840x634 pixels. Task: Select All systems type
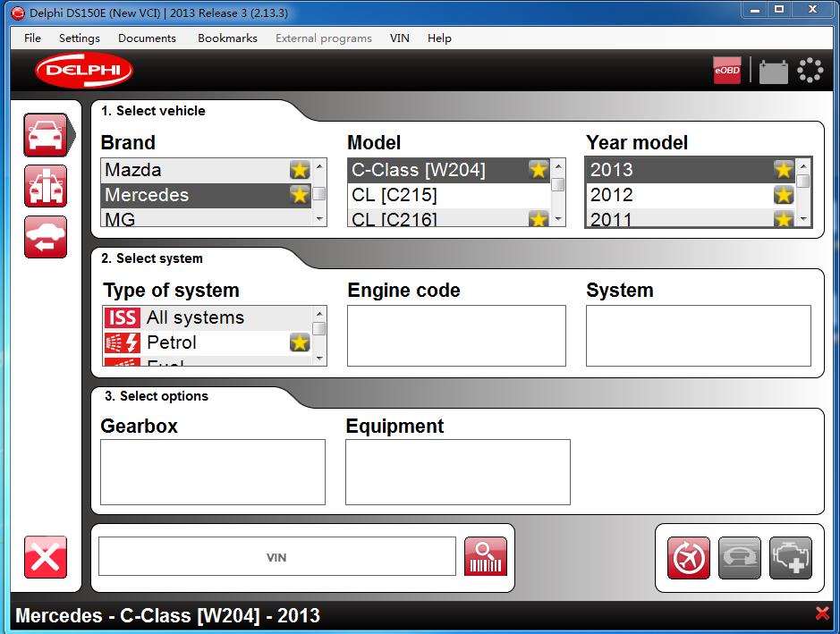pos(208,317)
